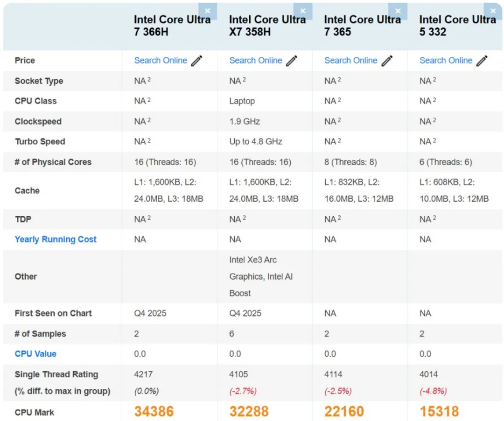Remove Intel Core Ultra 5 332 column
The height and width of the screenshot is (421, 504).
(x=493, y=11)
